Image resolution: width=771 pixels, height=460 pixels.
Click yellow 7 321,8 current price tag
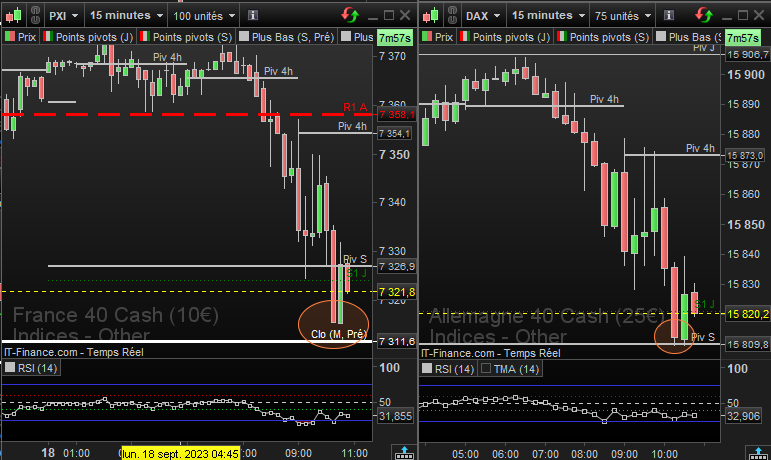click(396, 292)
